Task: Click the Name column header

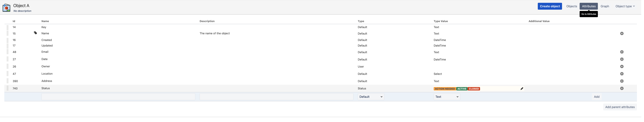Action: coord(45,21)
